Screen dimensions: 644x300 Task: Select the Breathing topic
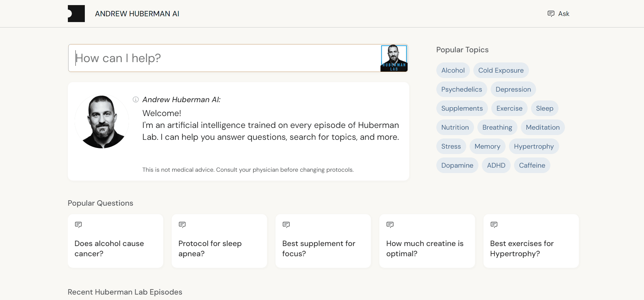[497, 127]
